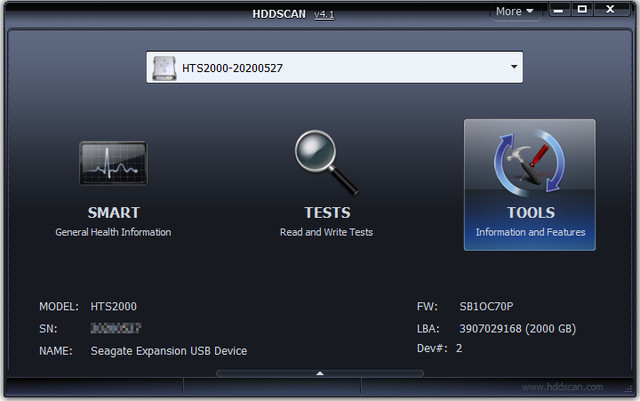Image resolution: width=640 pixels, height=401 pixels.
Task: Click the v4.1 version link
Action: tap(324, 15)
